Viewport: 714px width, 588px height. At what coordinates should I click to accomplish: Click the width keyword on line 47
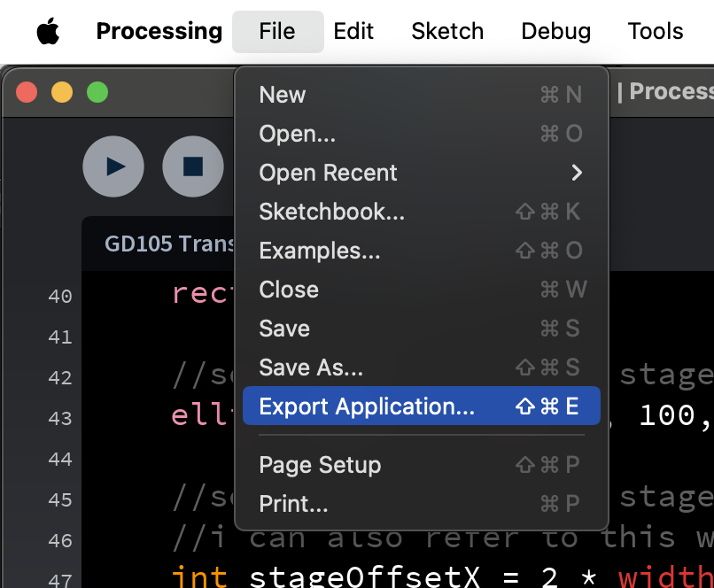[666, 577]
